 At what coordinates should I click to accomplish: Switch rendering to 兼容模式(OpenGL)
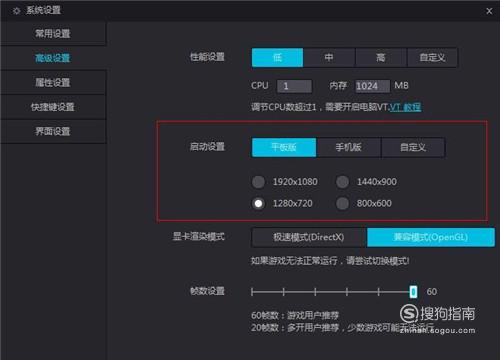tap(431, 237)
